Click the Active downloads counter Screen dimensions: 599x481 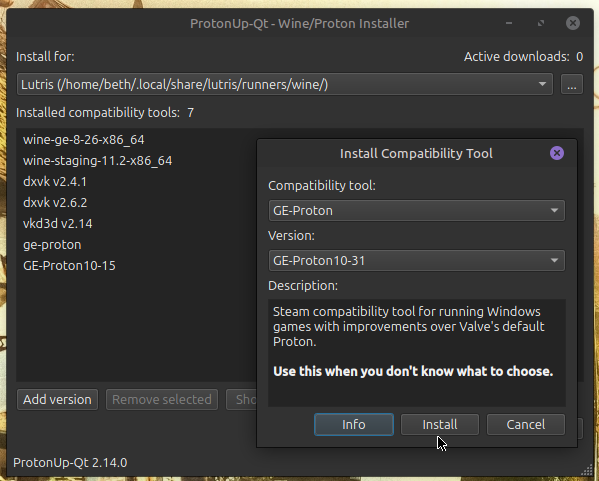point(523,57)
